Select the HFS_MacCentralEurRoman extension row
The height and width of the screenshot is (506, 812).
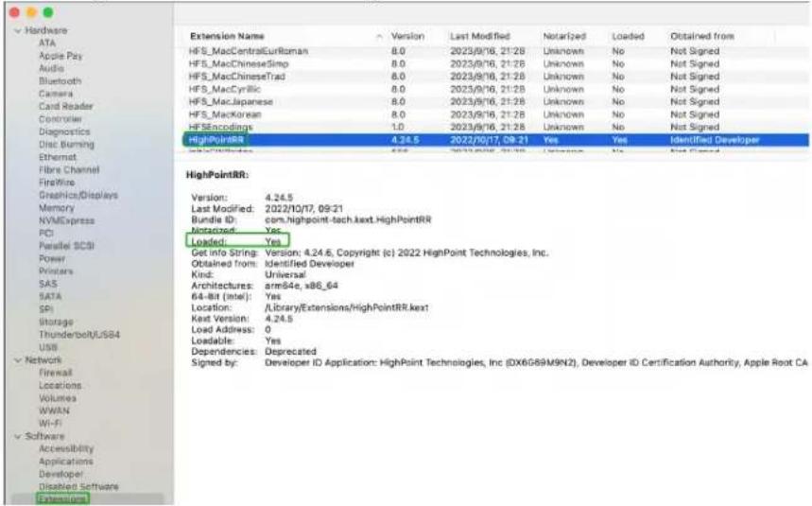coord(491,51)
